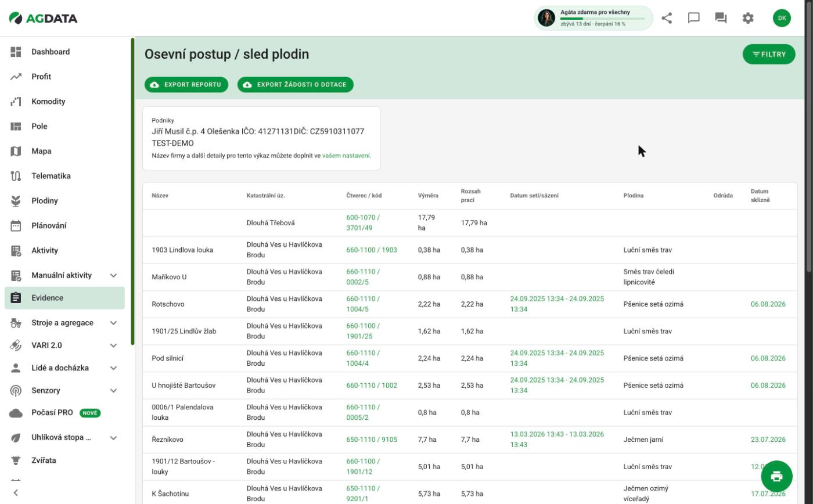
Task: Click the green print floating button
Action: (x=776, y=476)
